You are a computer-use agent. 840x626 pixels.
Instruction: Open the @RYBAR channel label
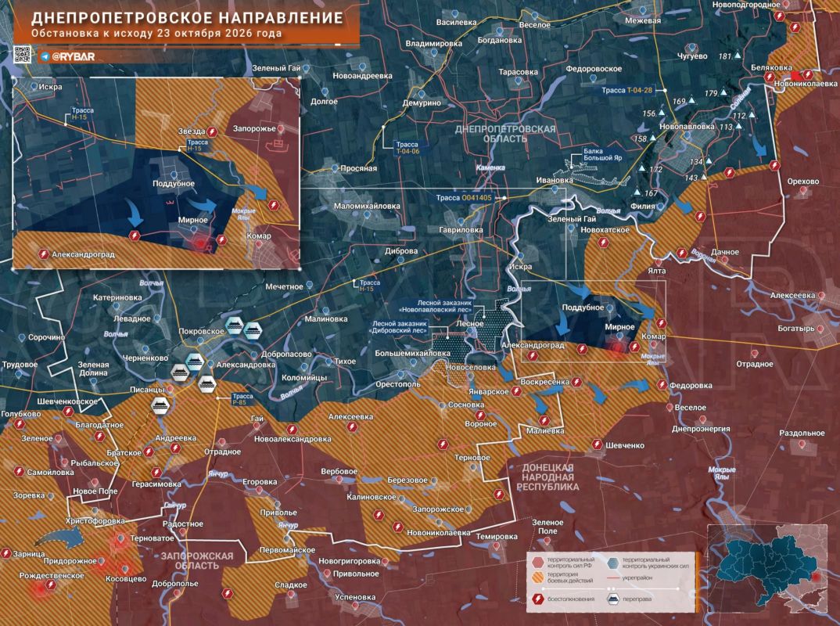pyautogui.click(x=73, y=56)
